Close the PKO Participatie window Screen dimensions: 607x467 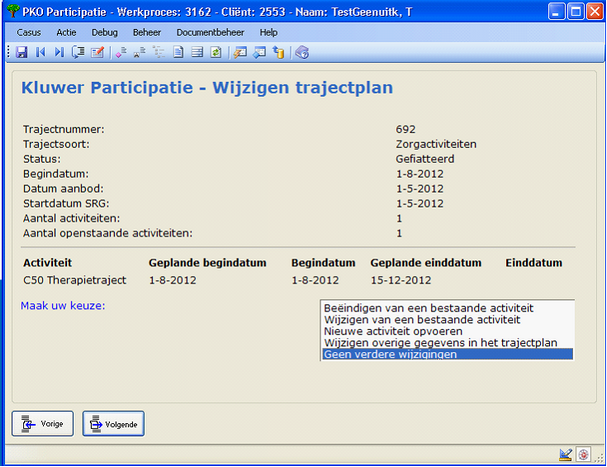click(594, 11)
